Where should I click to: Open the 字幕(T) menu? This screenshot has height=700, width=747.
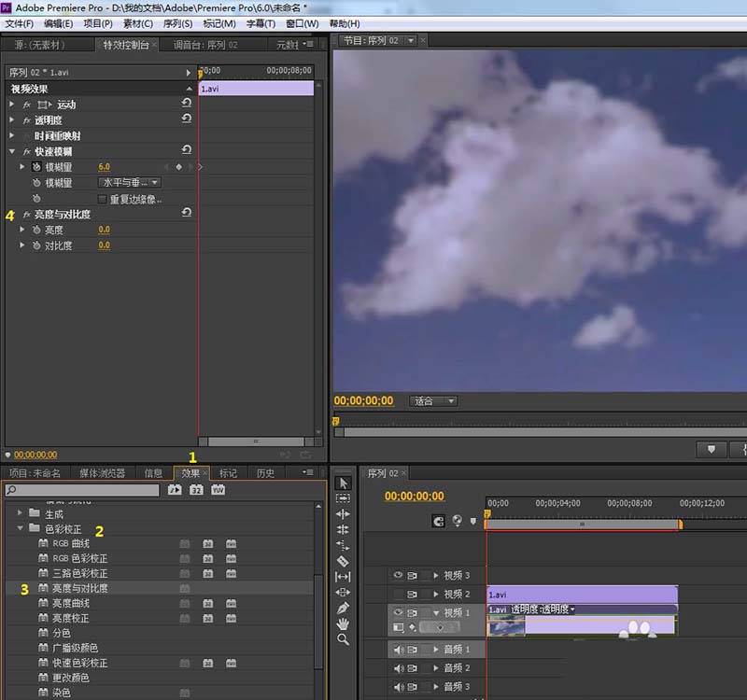(261, 23)
